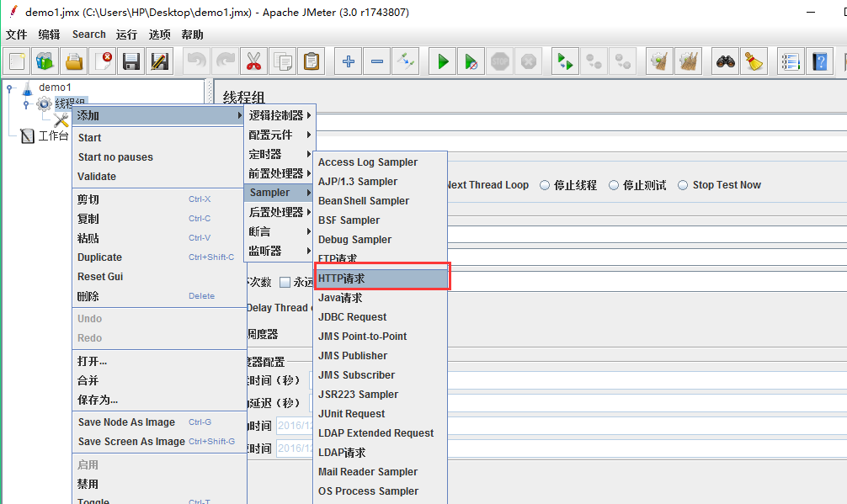Viewport: 847px width, 504px height.
Task: Click the Remote Start All icon
Action: (x=565, y=61)
